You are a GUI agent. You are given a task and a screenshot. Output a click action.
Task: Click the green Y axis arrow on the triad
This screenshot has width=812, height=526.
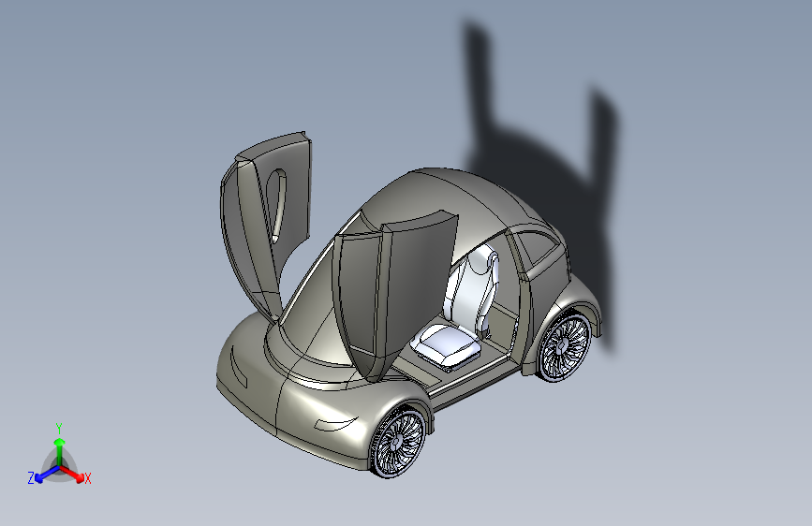coord(60,451)
